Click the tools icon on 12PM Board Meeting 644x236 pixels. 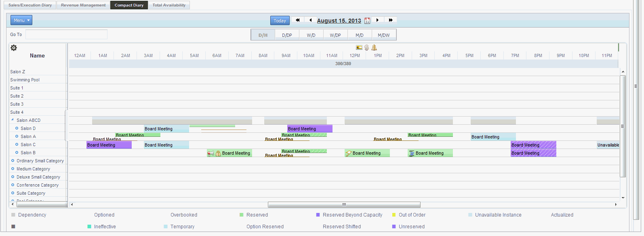[348, 153]
